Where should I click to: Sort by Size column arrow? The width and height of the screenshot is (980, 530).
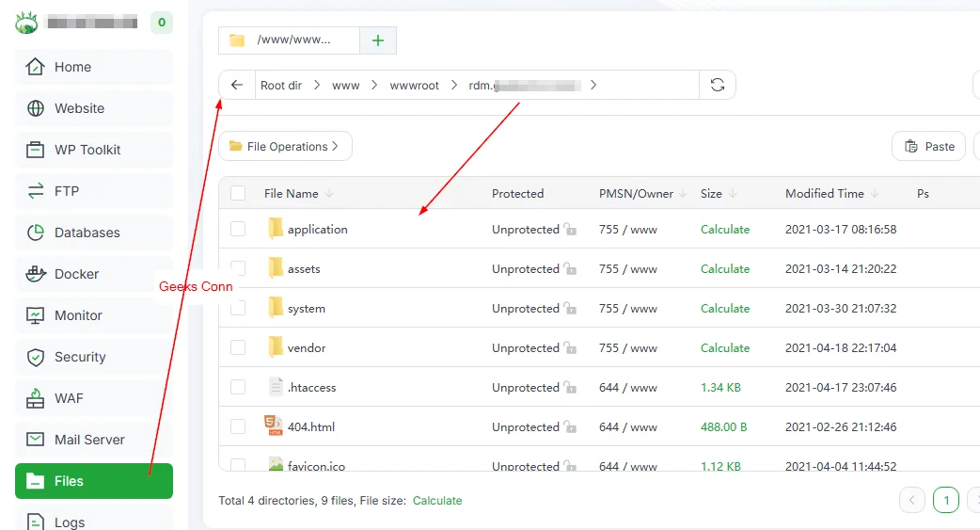pos(733,193)
